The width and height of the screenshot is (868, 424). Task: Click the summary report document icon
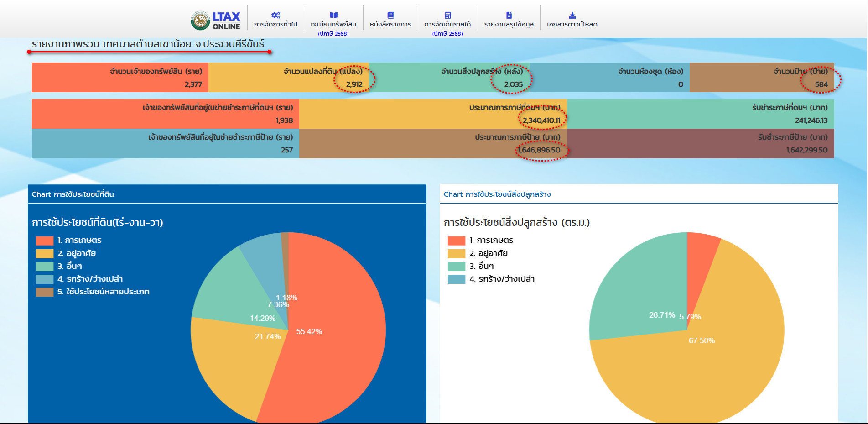(509, 15)
